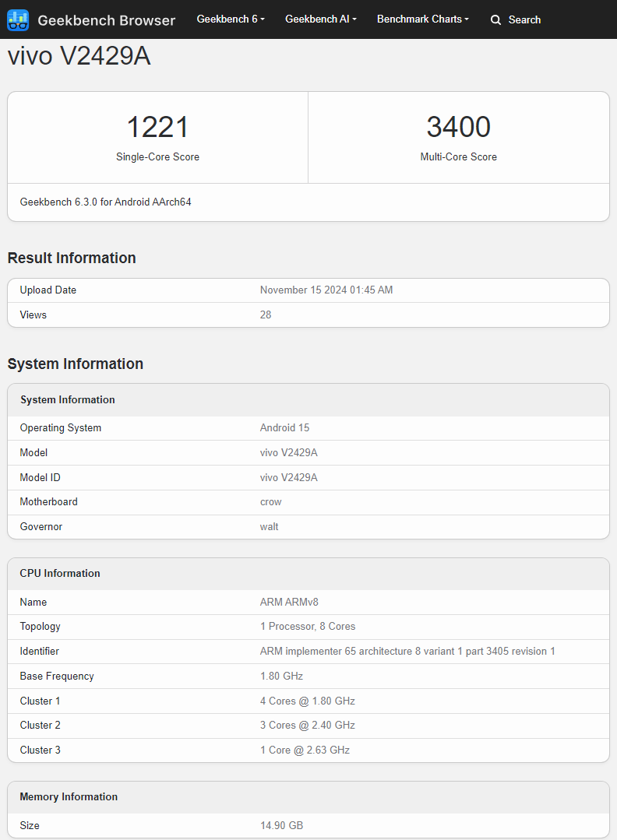
Task: Select the Model value vivo V2429A
Action: click(288, 452)
